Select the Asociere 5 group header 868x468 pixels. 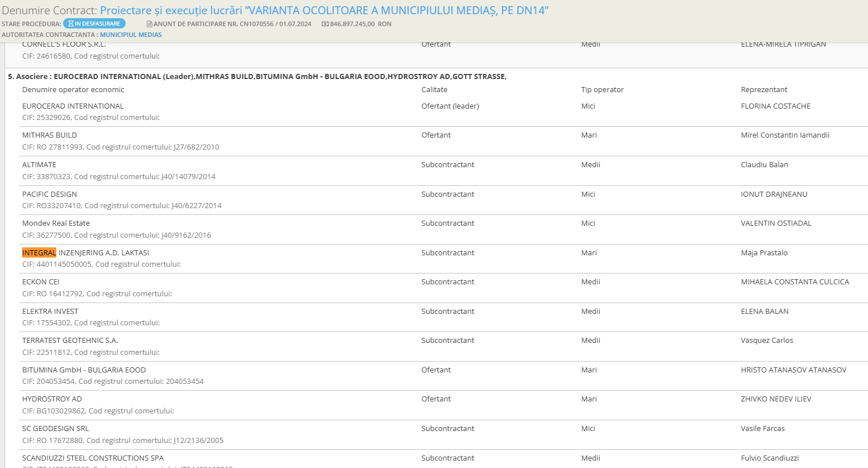pos(257,76)
